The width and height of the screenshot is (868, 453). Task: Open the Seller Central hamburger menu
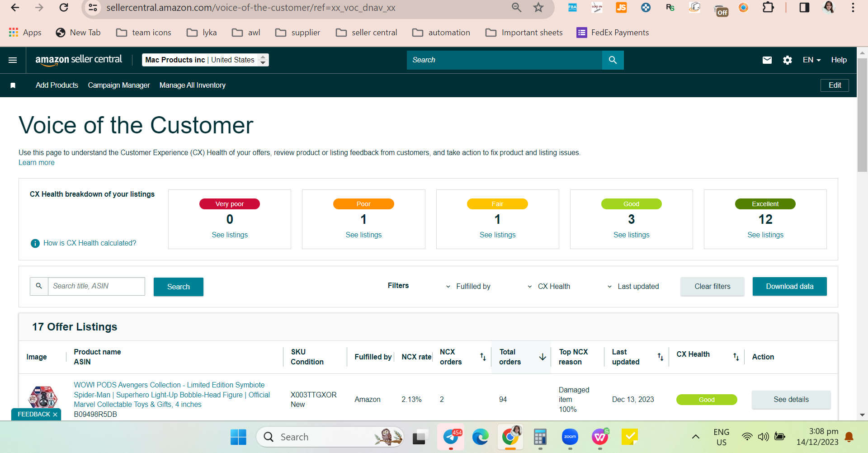point(13,60)
